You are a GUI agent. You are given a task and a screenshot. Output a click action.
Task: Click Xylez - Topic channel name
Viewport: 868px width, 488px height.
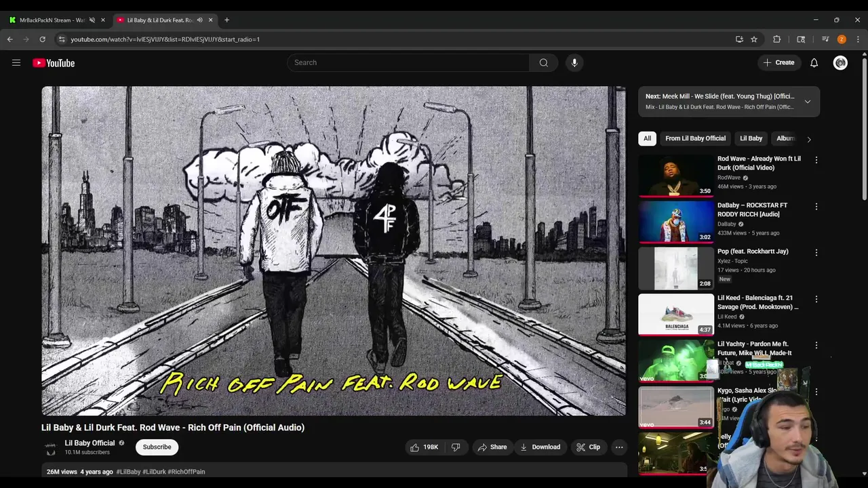[x=734, y=261]
